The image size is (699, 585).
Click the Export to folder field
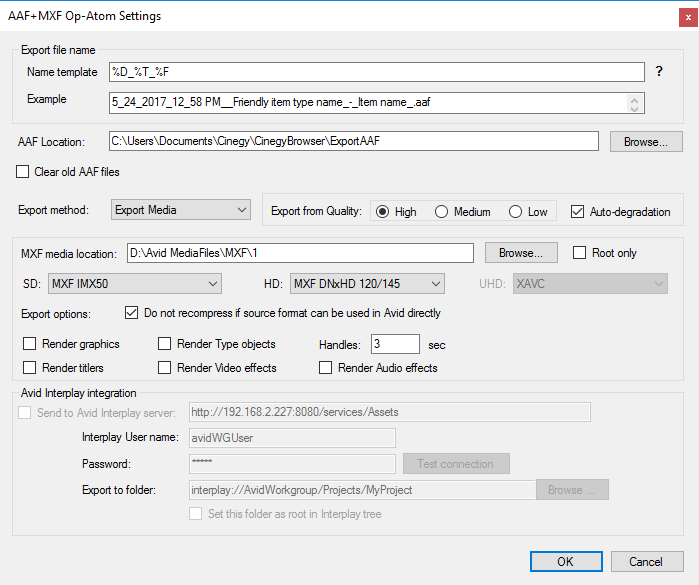point(362,490)
